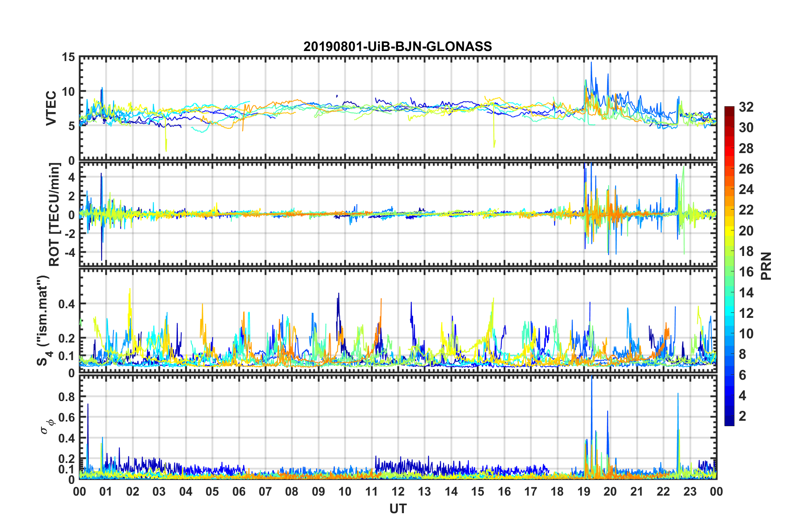
Task: Click x-axis hour label 23
Action: (x=690, y=491)
